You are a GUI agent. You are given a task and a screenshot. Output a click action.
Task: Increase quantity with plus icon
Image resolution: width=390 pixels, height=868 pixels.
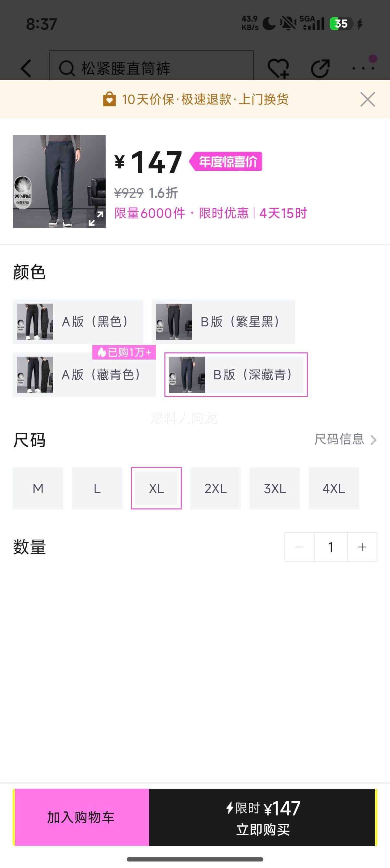coord(362,547)
